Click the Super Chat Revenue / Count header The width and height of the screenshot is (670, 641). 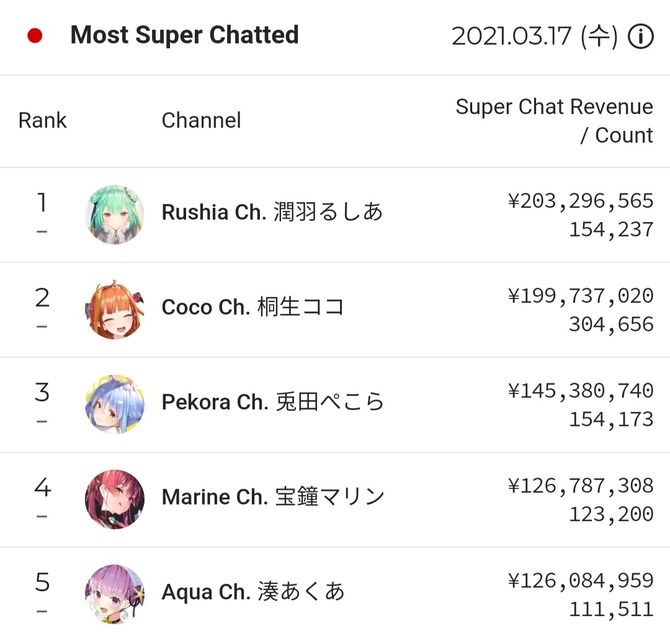click(x=554, y=121)
